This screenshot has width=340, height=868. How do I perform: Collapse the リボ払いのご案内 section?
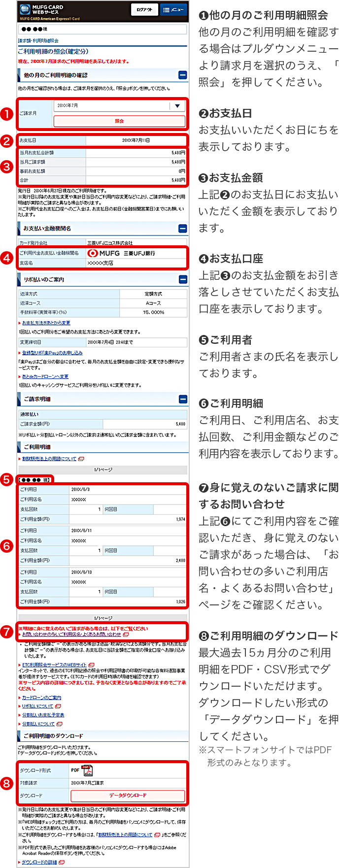click(x=182, y=279)
